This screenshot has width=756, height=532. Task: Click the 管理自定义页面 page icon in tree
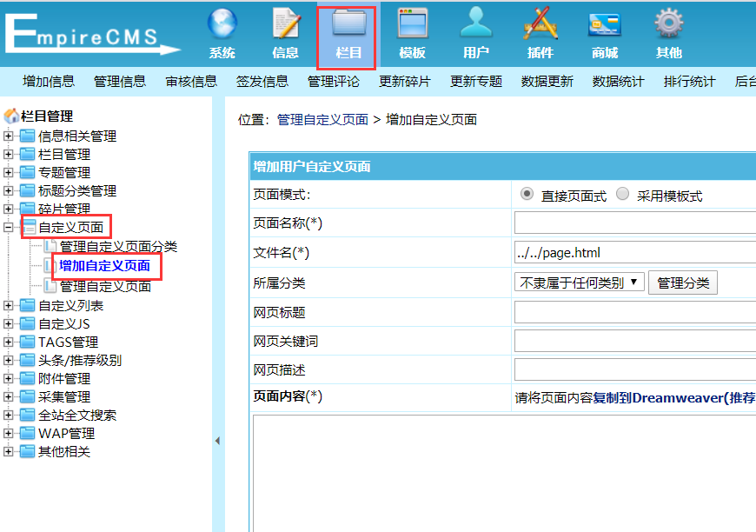(x=50, y=286)
